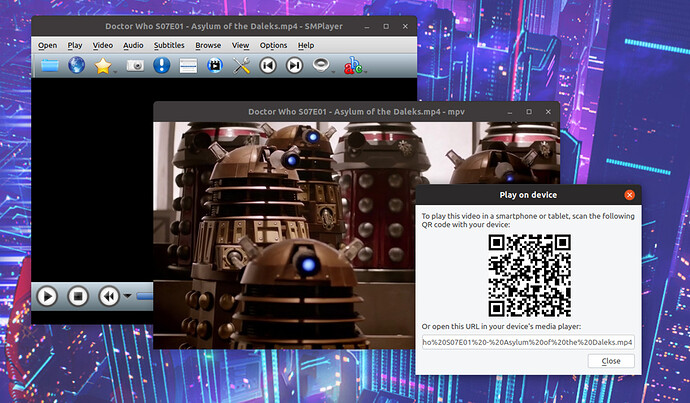Click the blue seek slider in SMPlayer
Image resolution: width=690 pixels, height=403 pixels.
click(144, 297)
